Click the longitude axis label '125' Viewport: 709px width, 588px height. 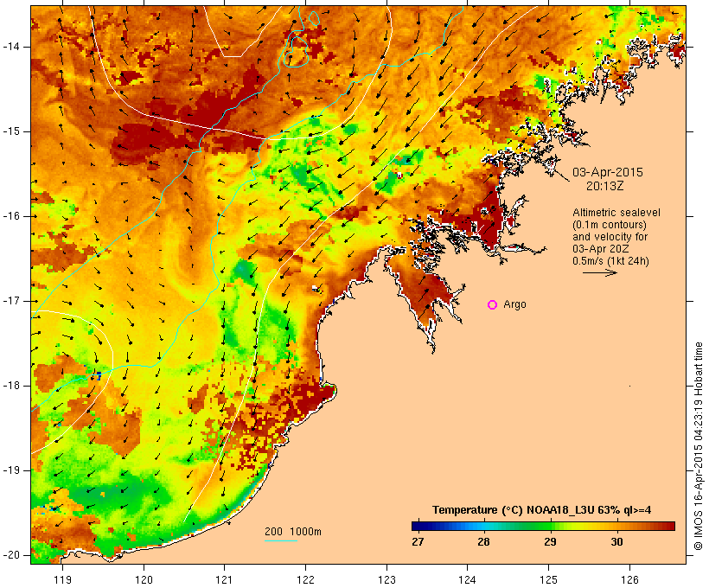549,579
